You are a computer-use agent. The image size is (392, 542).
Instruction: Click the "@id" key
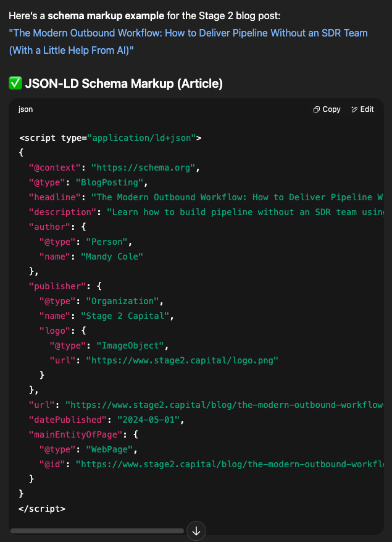[52, 464]
